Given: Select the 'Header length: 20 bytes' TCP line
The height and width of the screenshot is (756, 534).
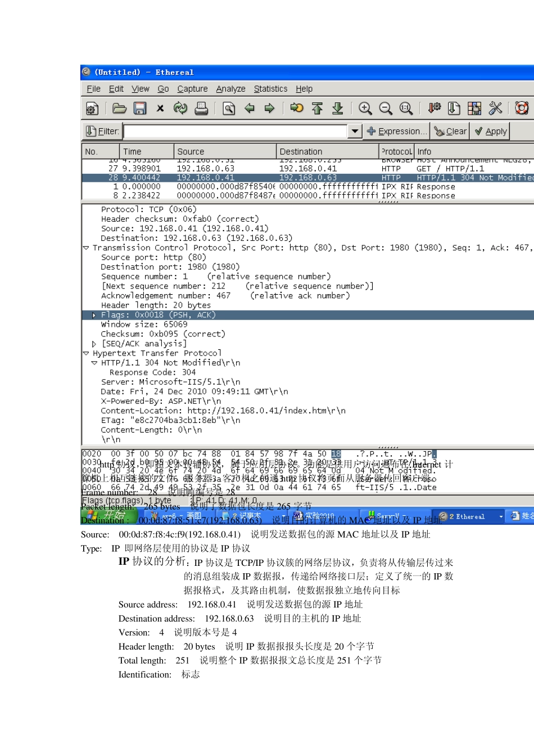Looking at the screenshot, I should point(156,305).
